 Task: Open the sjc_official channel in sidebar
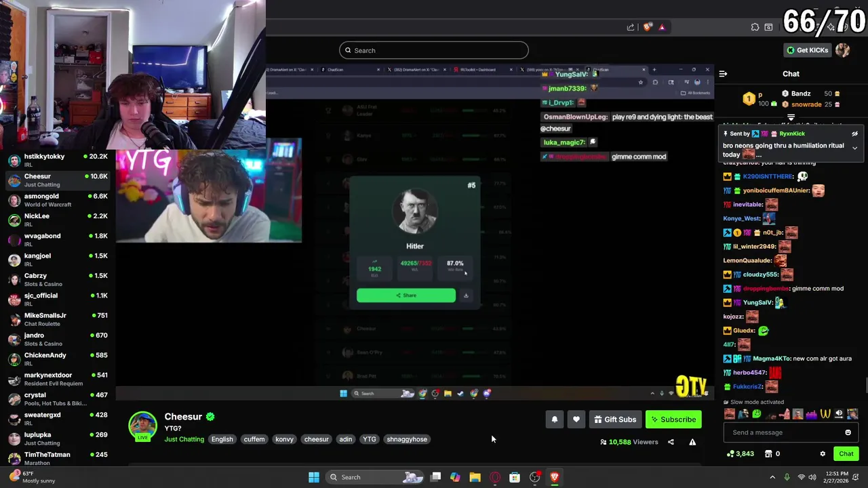[59, 299]
